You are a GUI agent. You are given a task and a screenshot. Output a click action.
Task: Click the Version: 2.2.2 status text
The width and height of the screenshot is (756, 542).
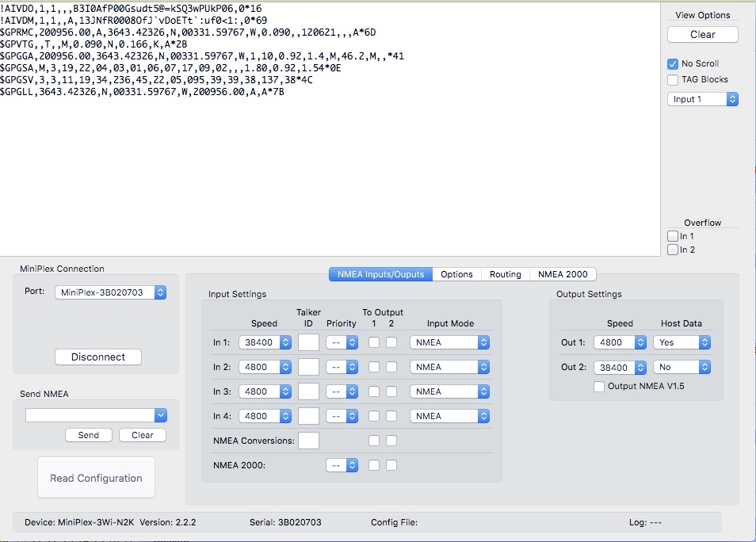[x=168, y=522]
